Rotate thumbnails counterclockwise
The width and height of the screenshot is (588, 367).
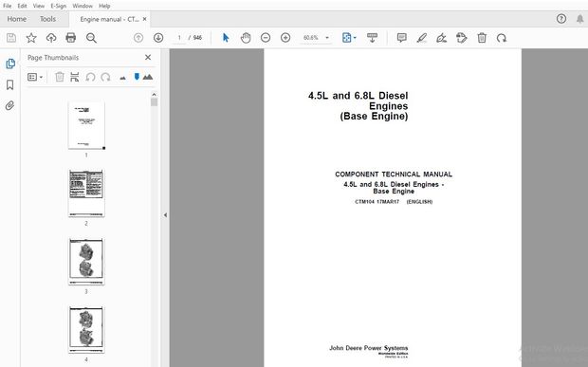point(90,77)
